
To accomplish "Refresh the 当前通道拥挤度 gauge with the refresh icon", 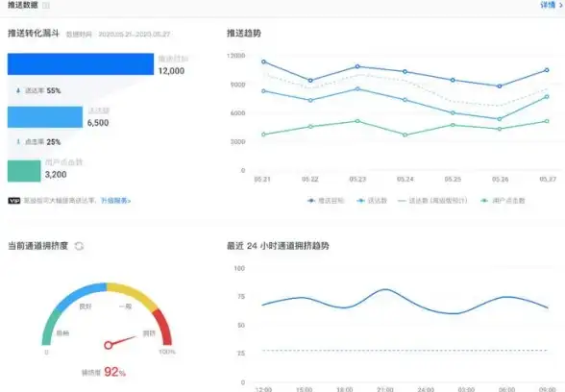I will pos(79,246).
